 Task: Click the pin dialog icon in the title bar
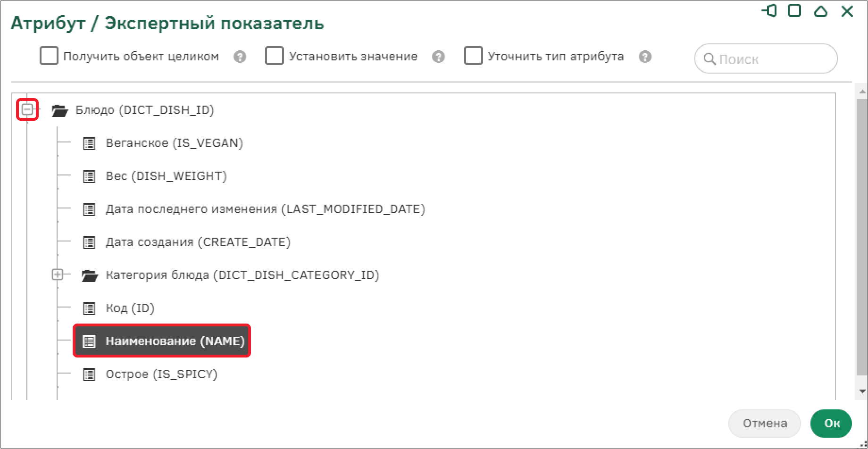coord(769,11)
